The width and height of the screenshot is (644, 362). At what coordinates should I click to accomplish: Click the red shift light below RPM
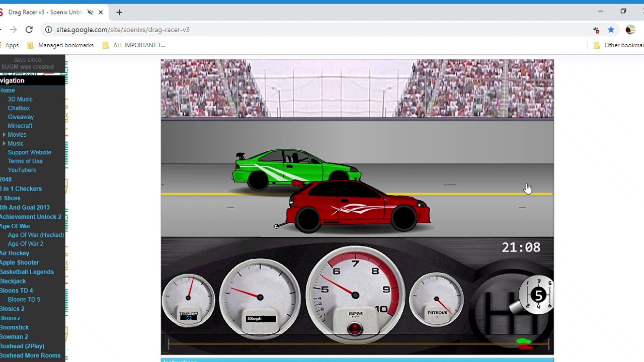point(355,329)
